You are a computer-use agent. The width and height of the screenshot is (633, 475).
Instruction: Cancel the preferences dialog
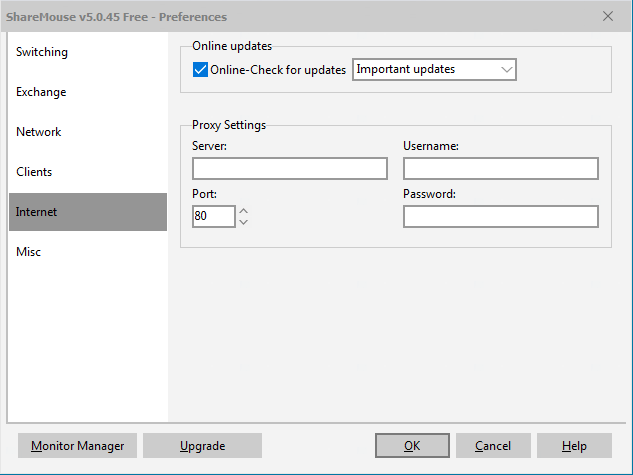coord(493,446)
